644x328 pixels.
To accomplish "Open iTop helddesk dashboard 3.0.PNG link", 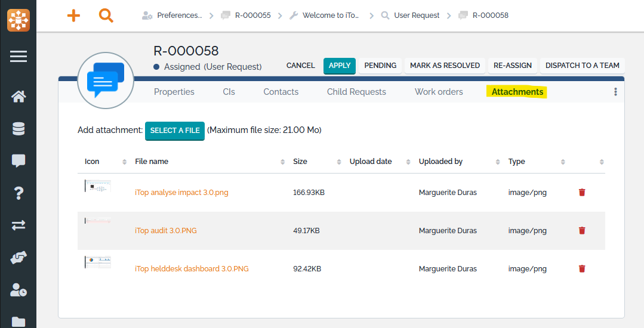I will pyautogui.click(x=192, y=269).
